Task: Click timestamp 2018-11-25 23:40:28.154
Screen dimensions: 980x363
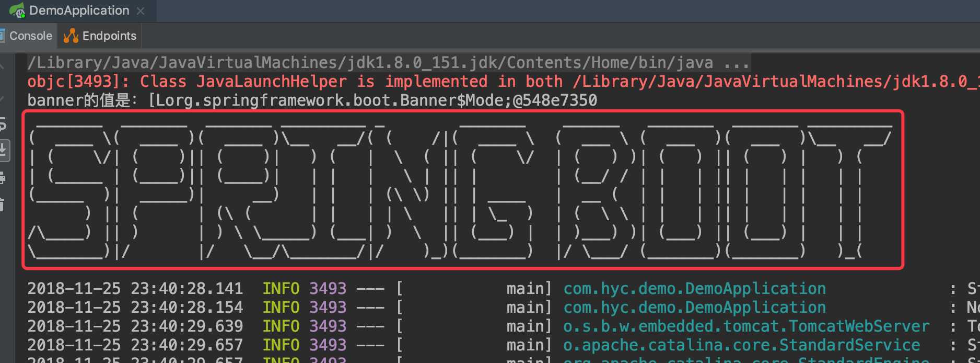Action: click(x=135, y=308)
